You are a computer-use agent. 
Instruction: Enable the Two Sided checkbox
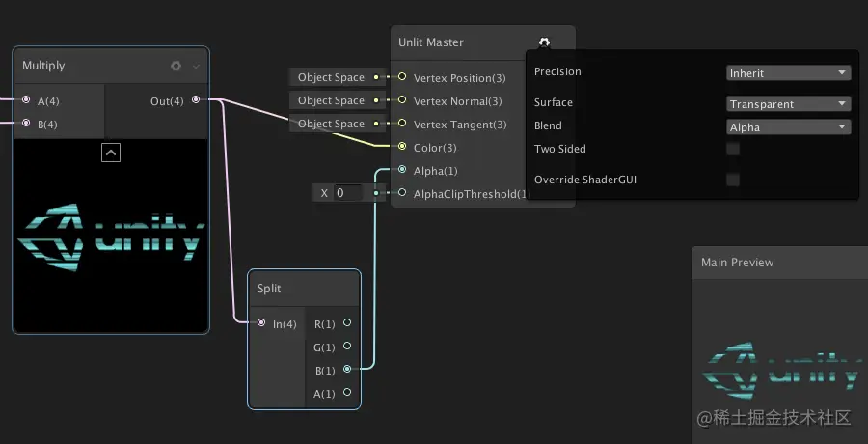pyautogui.click(x=733, y=149)
